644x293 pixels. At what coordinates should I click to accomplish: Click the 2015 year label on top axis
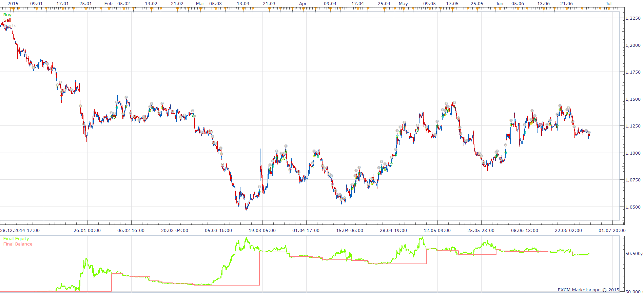point(13,4)
